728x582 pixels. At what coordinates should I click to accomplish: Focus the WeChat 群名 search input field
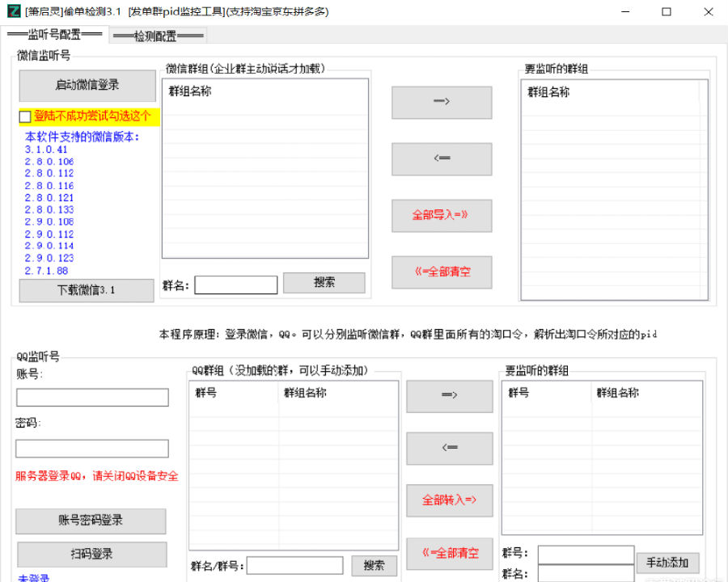click(235, 285)
